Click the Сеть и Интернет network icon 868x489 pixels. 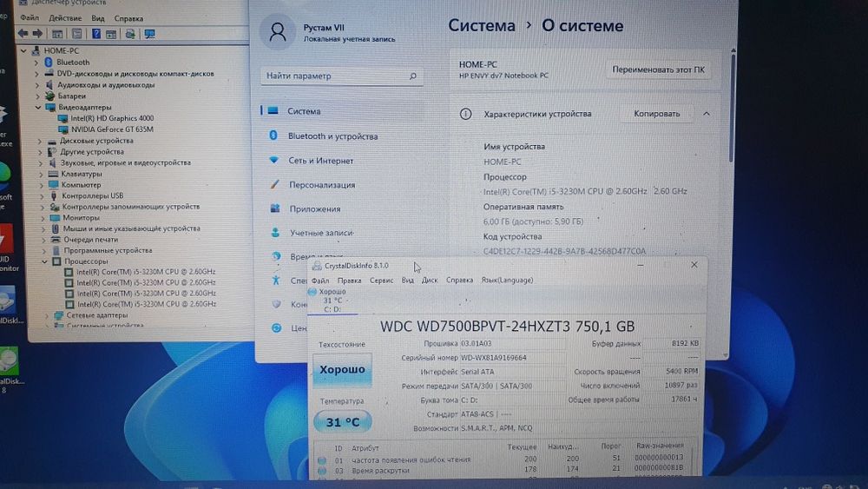click(273, 160)
